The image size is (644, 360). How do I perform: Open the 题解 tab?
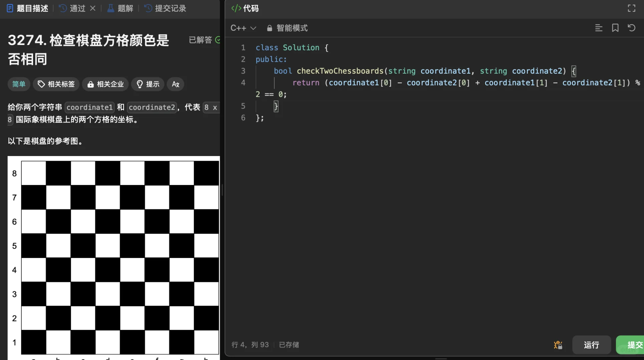point(120,8)
